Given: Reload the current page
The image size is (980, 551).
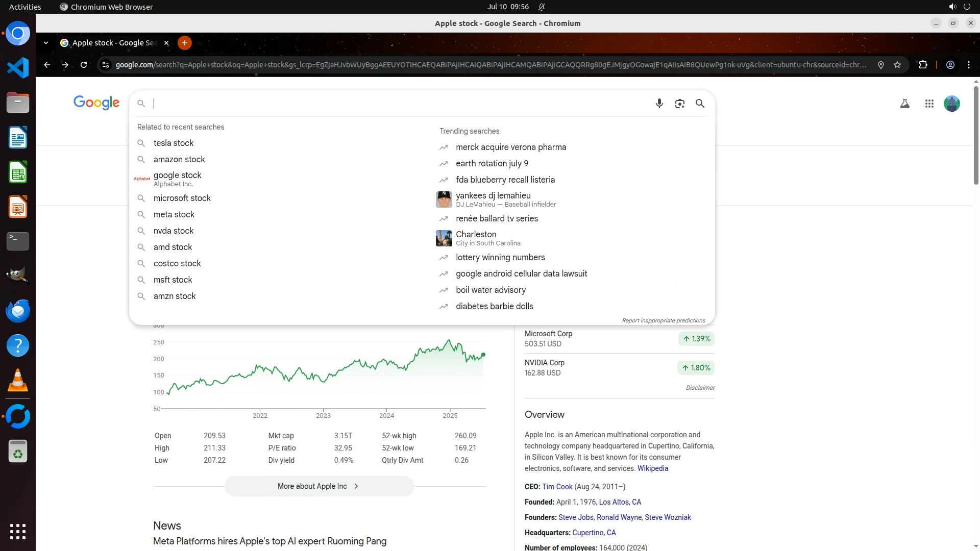Looking at the screenshot, I should pos(84,65).
